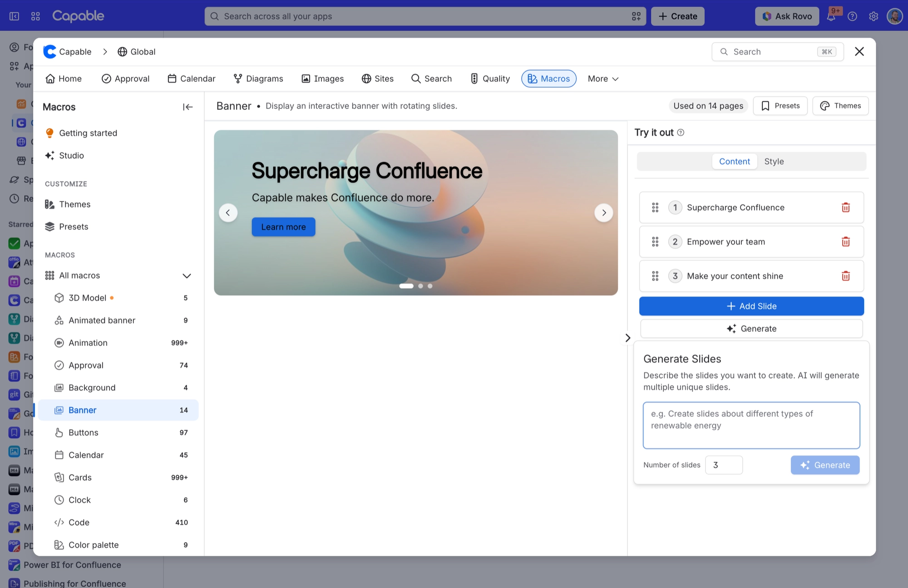Focus the dialog Search field
The width and height of the screenshot is (908, 588).
778,52
